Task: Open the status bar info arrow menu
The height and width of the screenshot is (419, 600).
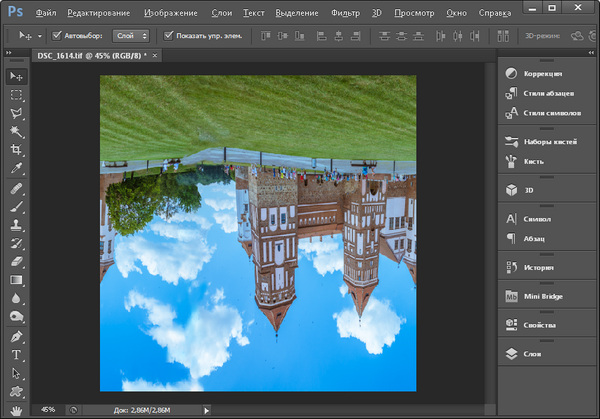Action: click(206, 410)
